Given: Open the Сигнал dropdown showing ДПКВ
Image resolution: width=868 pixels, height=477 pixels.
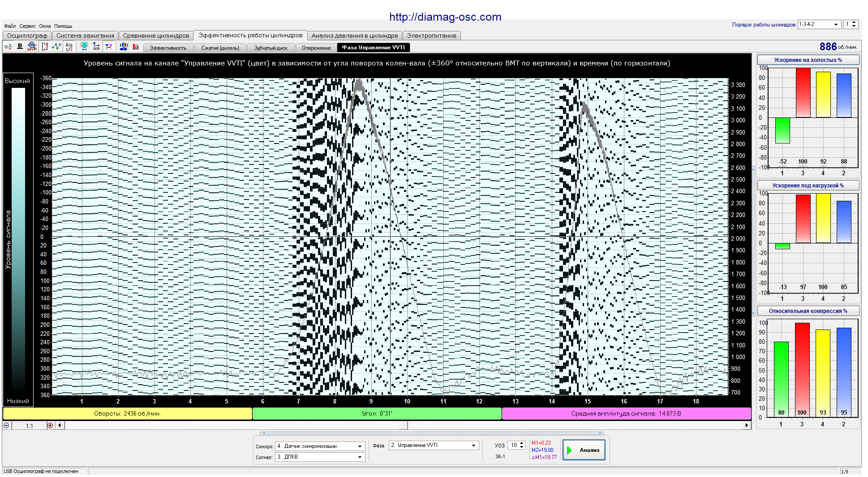Looking at the screenshot, I should pos(320,457).
